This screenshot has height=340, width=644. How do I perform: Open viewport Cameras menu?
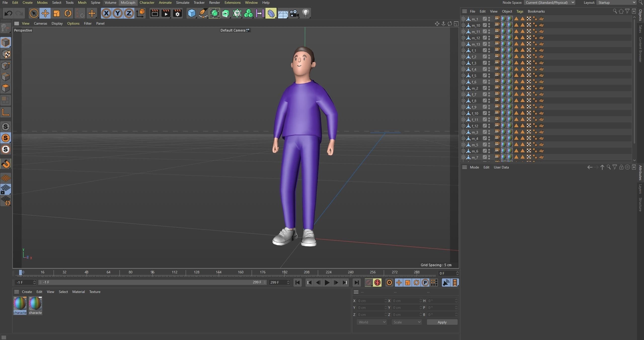(40, 23)
